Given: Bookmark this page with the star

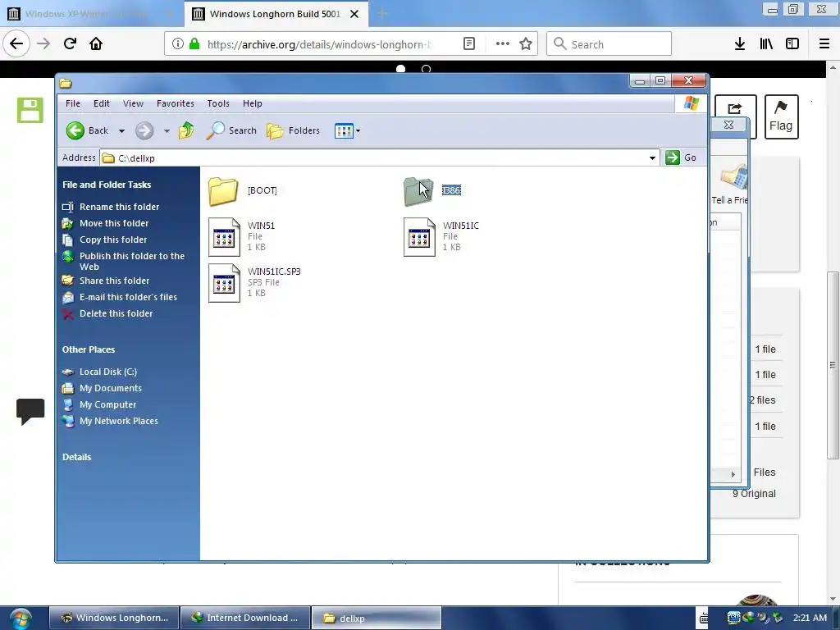Looking at the screenshot, I should (x=526, y=44).
